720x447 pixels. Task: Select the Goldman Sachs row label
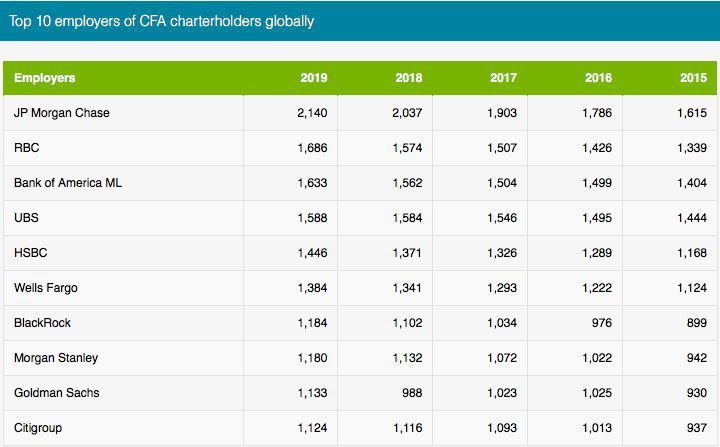click(x=56, y=393)
